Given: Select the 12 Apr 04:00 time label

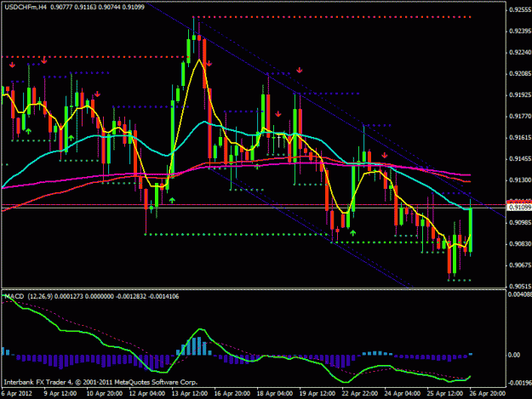Looking at the screenshot, I should tap(147, 394).
